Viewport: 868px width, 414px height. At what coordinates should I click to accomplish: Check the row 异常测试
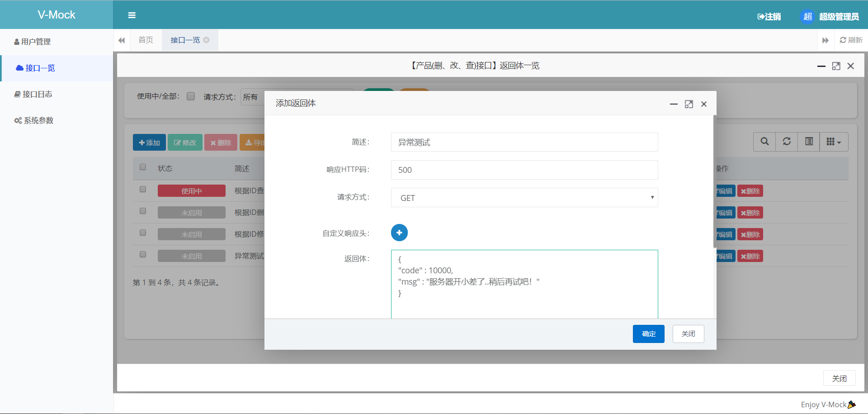[x=143, y=254]
